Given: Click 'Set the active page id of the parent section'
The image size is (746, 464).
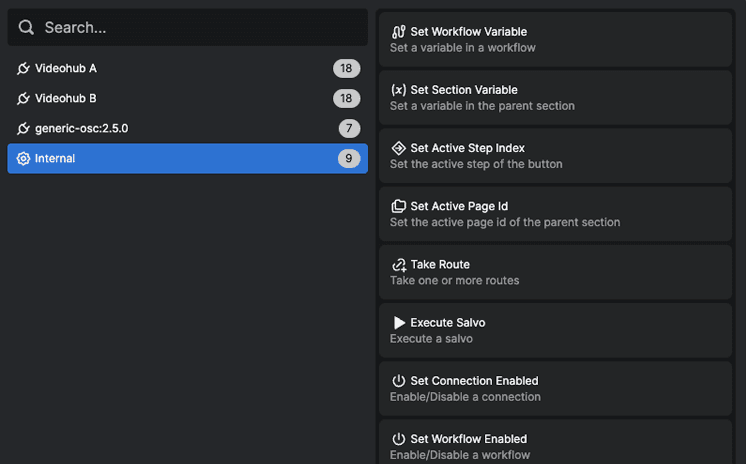Looking at the screenshot, I should coord(505,222).
